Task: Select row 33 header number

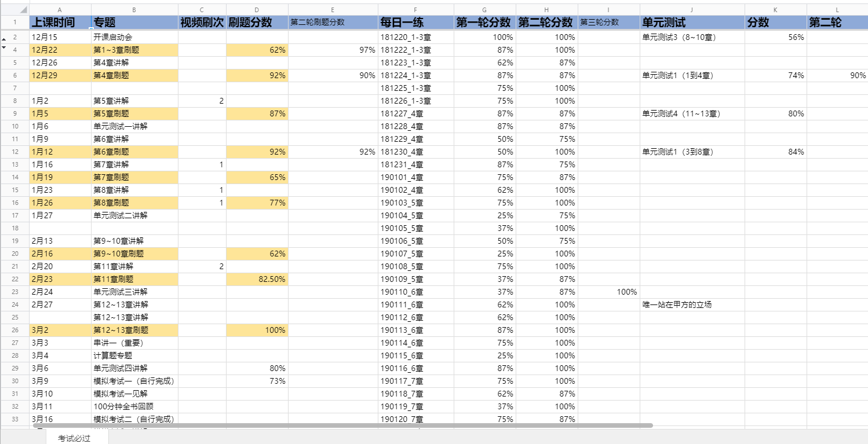Action: tap(14, 419)
